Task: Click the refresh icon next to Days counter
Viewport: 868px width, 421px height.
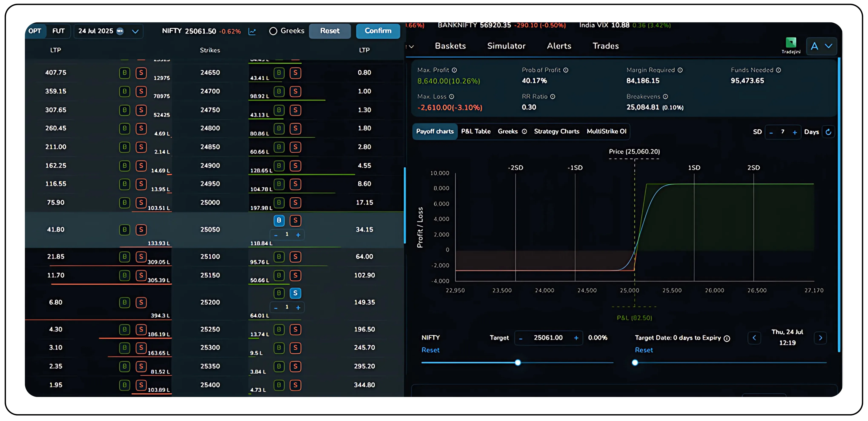Action: pyautogui.click(x=829, y=132)
